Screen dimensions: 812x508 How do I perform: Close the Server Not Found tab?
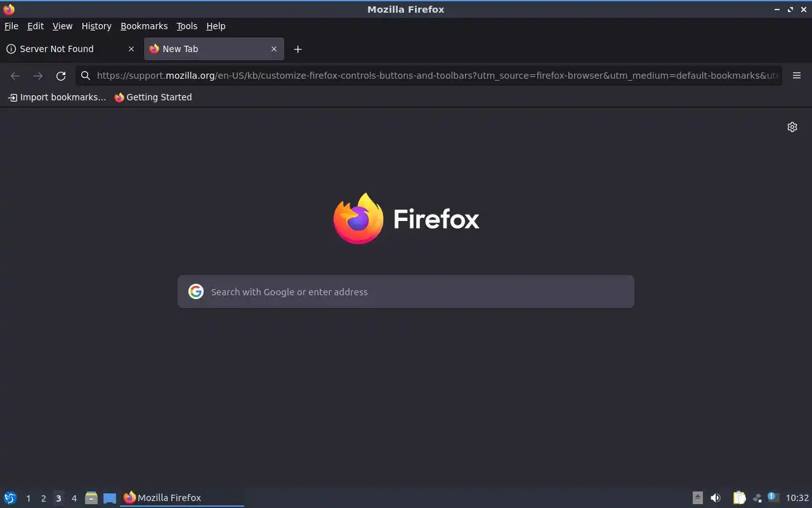click(131, 49)
